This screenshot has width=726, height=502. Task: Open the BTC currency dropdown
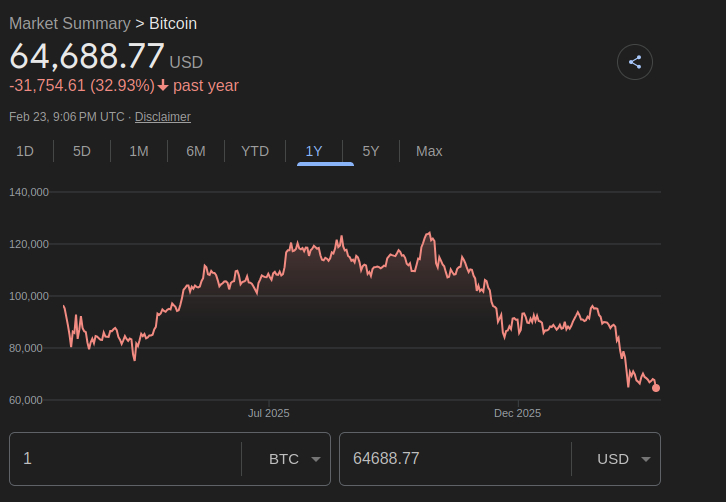[x=295, y=459]
